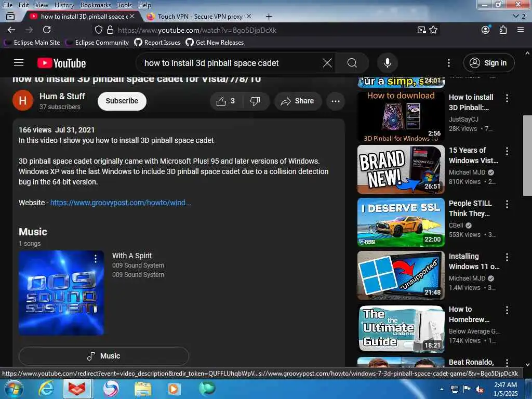532x399 pixels.
Task: Open the Edit menu
Action: [x=23, y=5]
